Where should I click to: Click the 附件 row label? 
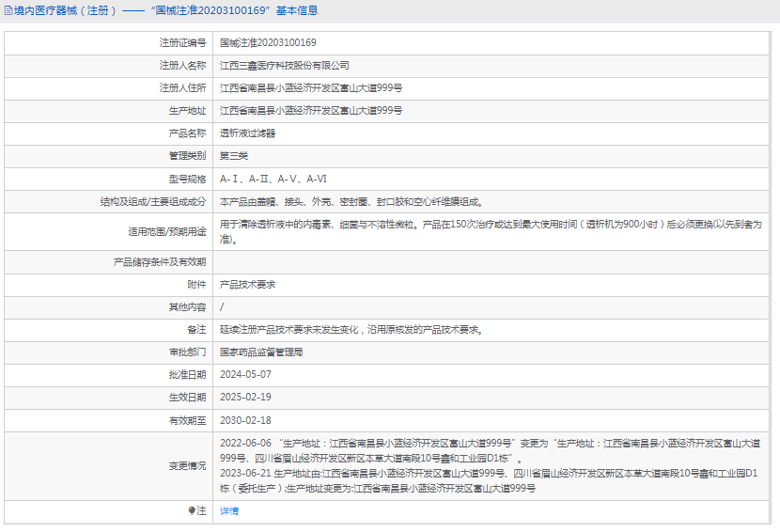tap(196, 285)
